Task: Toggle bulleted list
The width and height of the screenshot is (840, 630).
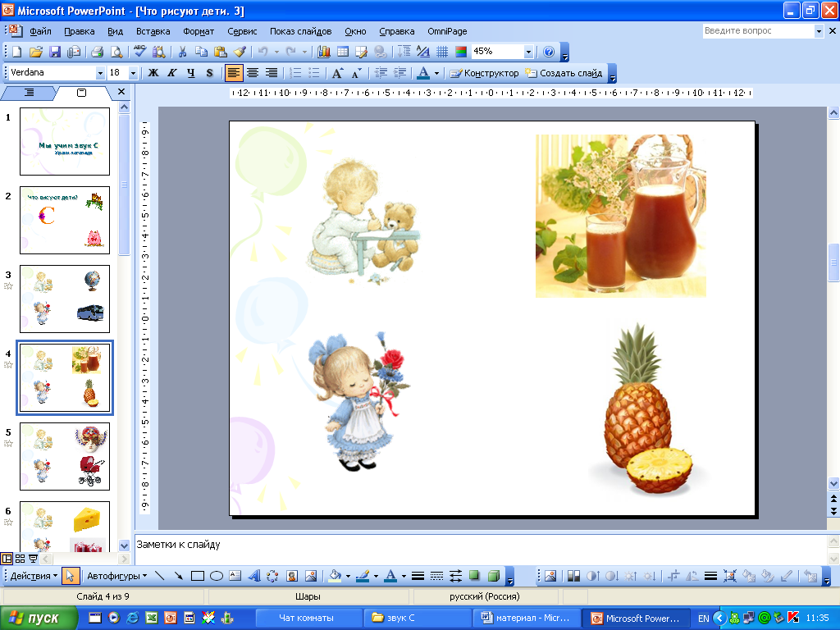Action: pyautogui.click(x=314, y=73)
